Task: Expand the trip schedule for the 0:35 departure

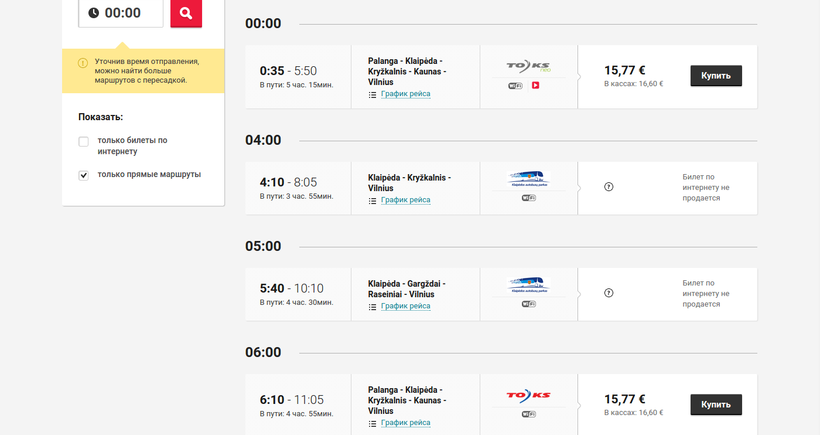Action: click(x=405, y=94)
